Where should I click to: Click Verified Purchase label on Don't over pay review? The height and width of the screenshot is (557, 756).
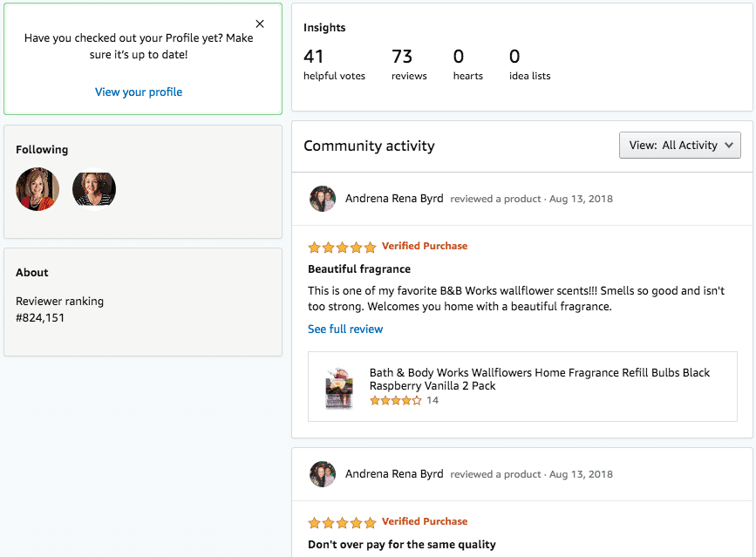[425, 522]
